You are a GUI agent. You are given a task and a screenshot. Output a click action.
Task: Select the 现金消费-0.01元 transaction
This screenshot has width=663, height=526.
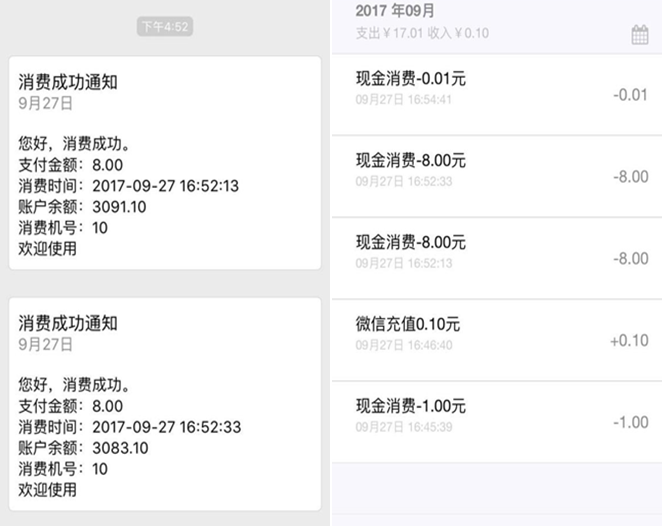[497, 95]
